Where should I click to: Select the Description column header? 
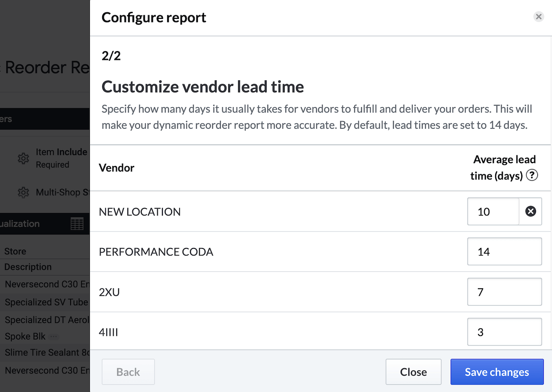click(28, 267)
